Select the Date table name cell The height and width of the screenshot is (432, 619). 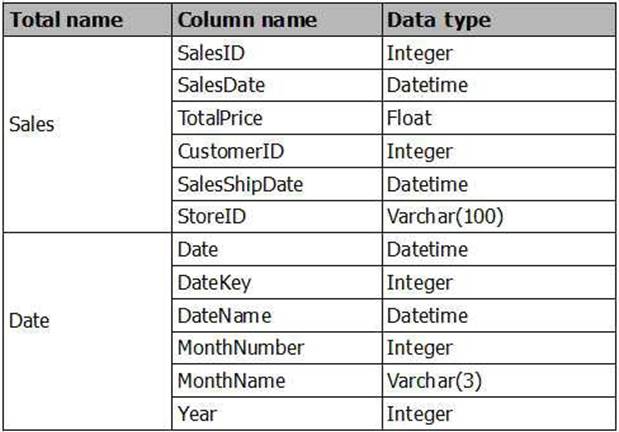coord(28,321)
